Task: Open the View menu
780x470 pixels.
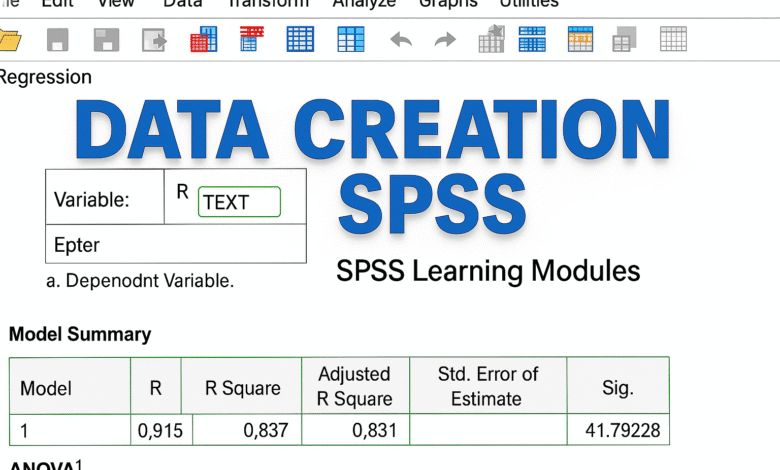Action: pyautogui.click(x=115, y=3)
